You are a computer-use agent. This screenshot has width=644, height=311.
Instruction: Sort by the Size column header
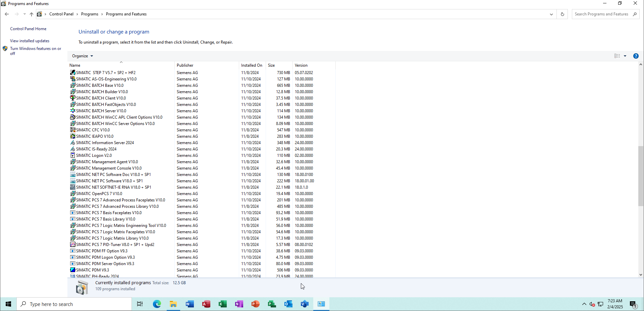coord(279,65)
